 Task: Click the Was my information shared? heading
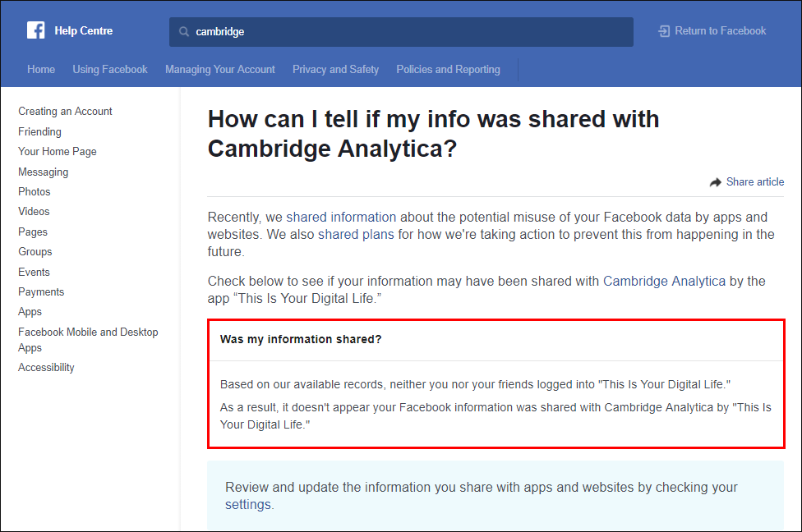tap(301, 339)
